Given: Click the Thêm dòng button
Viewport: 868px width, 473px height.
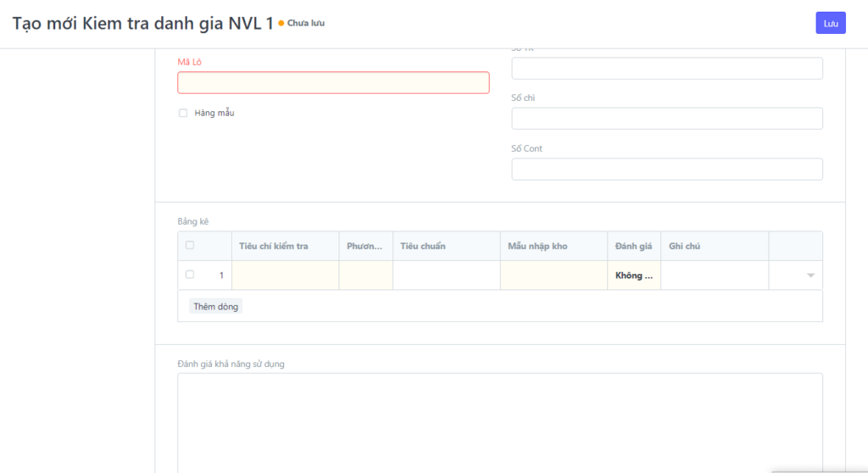Looking at the screenshot, I should (215, 306).
